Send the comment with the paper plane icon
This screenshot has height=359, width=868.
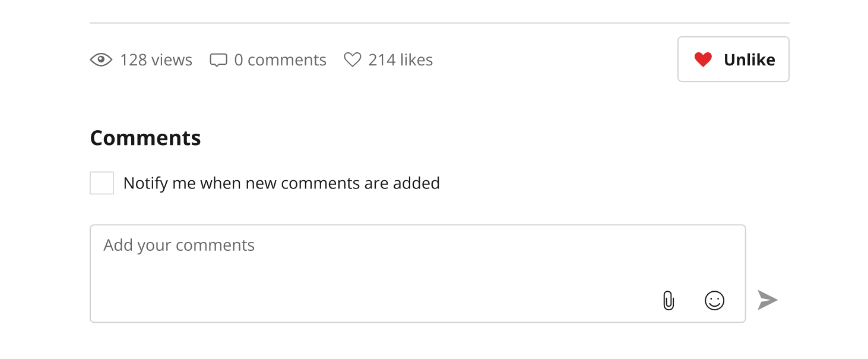click(767, 300)
